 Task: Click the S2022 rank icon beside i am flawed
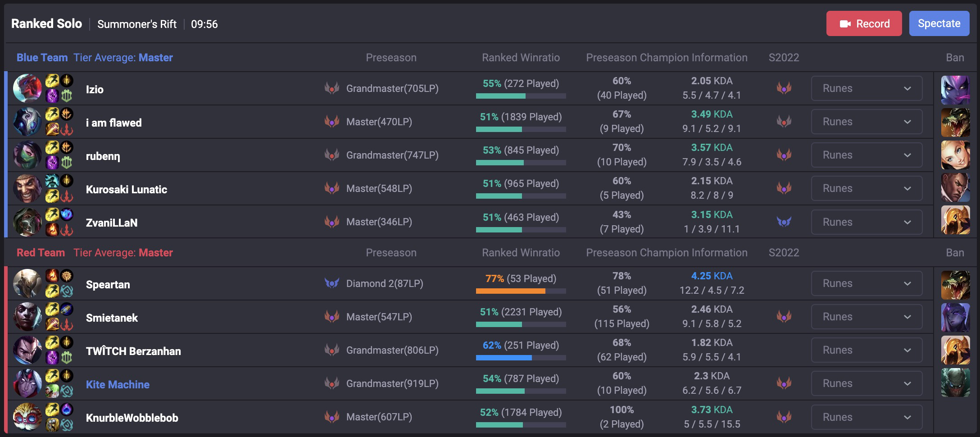tap(784, 122)
